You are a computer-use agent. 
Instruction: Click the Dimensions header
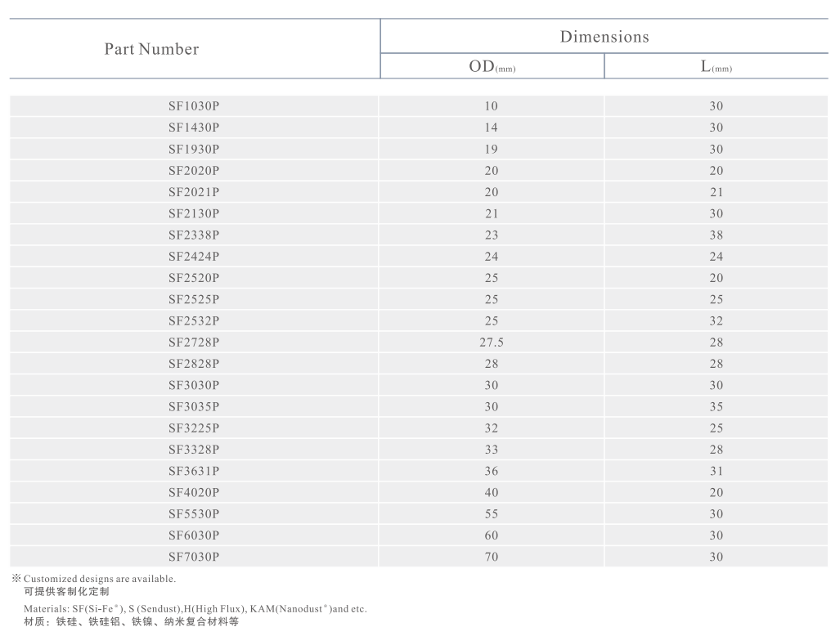[x=604, y=37]
